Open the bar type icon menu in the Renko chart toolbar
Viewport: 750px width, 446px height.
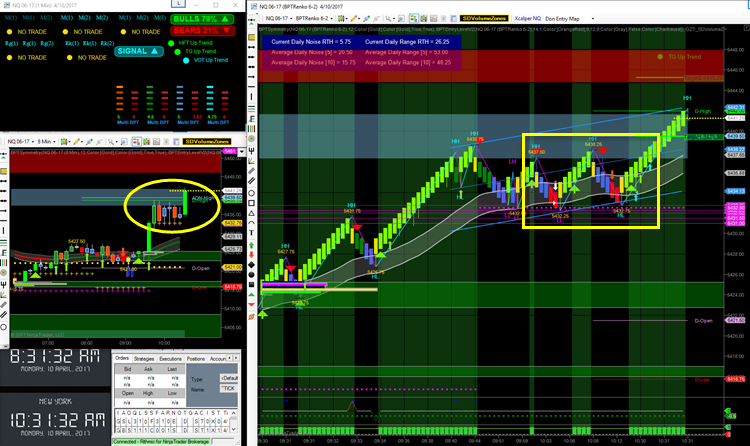(x=341, y=19)
